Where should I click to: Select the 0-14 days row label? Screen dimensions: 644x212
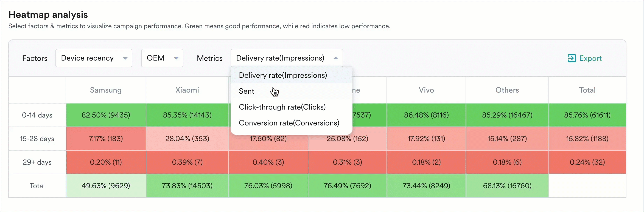pos(37,115)
